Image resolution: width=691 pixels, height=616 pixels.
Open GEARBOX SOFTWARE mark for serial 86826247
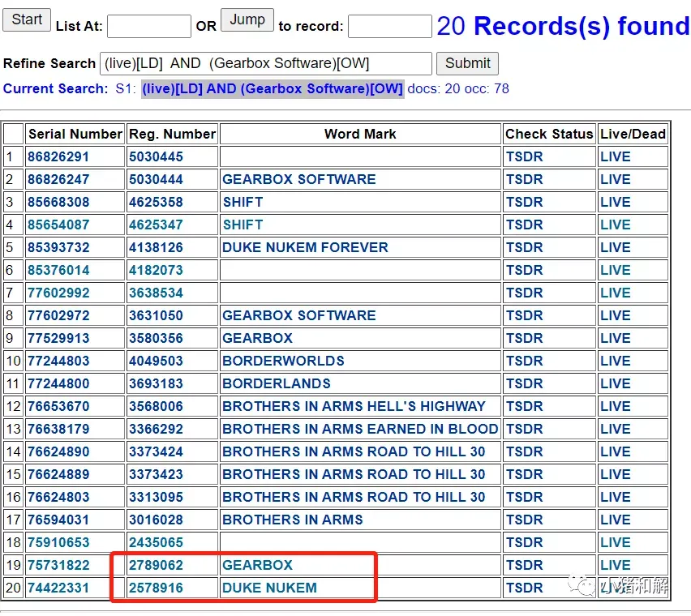click(x=298, y=180)
